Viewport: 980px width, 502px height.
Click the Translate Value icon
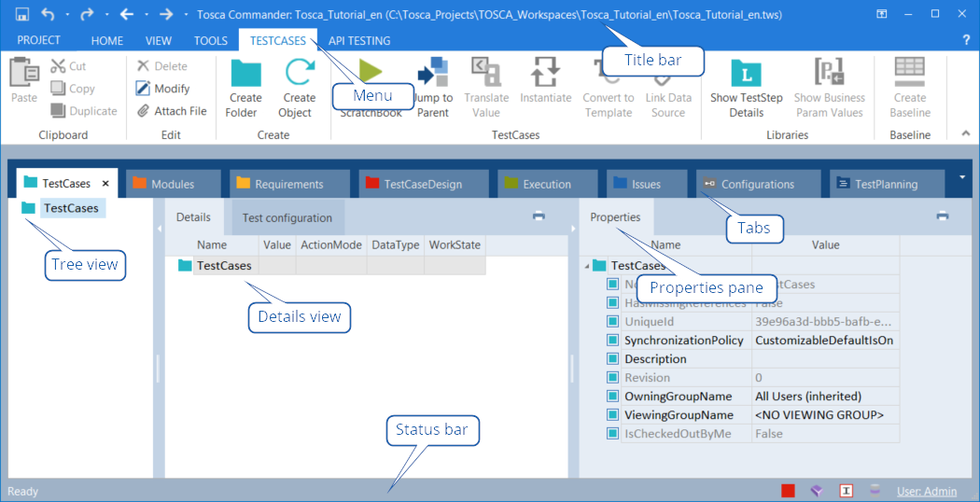point(486,72)
